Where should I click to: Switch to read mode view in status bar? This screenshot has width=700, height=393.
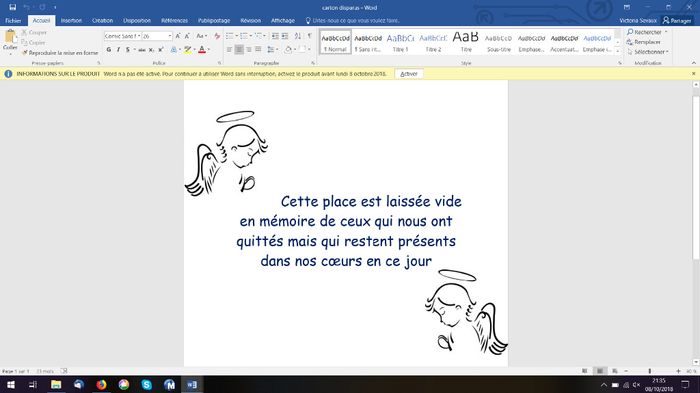point(585,371)
